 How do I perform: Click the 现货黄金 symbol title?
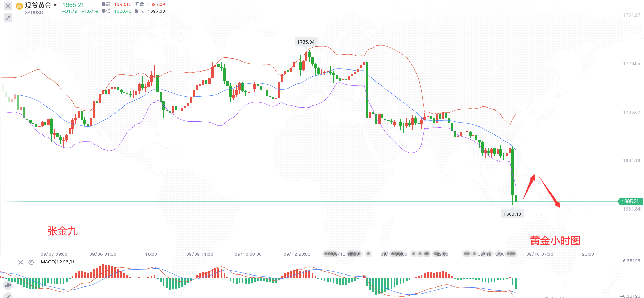[x=38, y=5]
